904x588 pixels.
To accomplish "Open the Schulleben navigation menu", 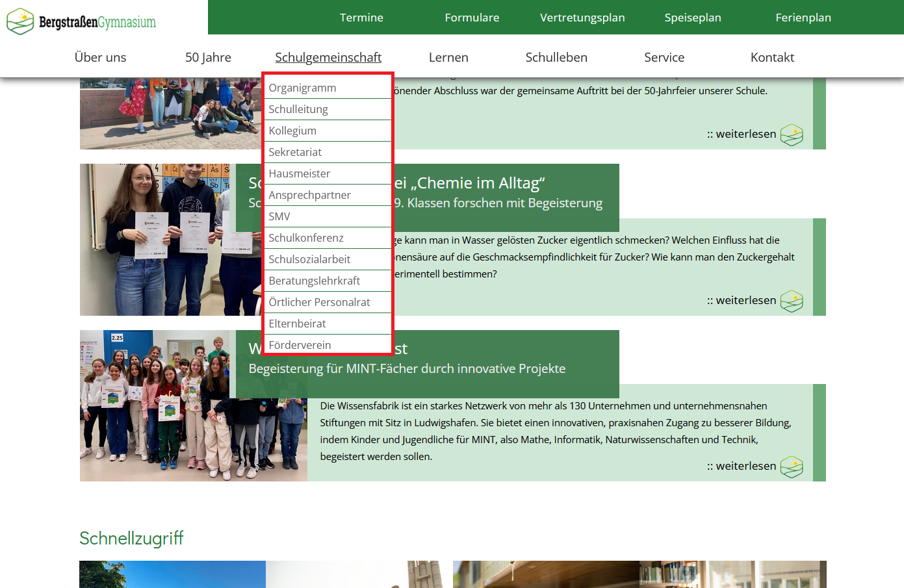I will click(556, 57).
